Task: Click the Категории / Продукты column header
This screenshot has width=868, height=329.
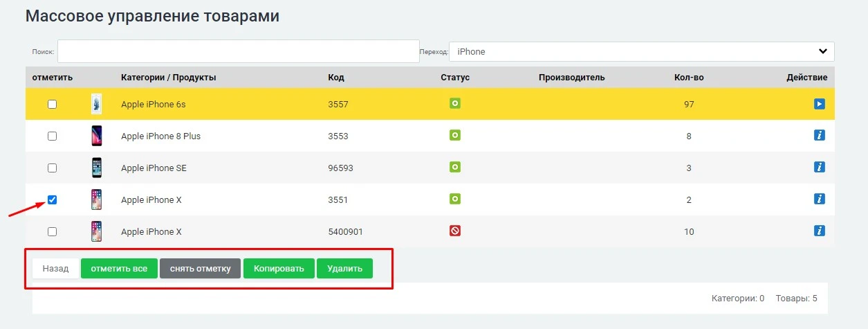Action: [169, 77]
